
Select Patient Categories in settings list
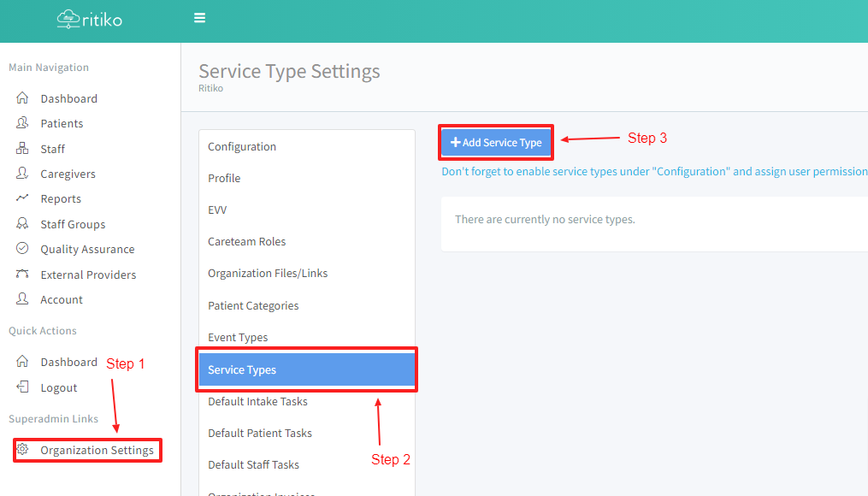[x=253, y=305]
